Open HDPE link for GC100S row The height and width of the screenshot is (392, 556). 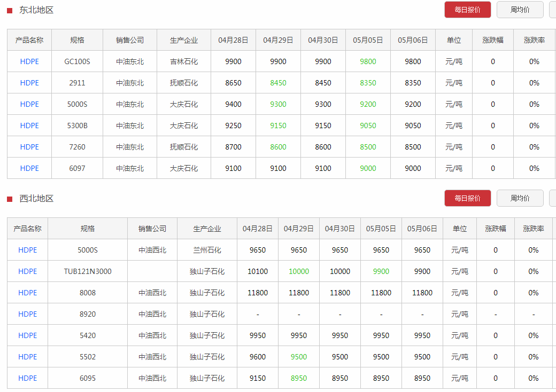coord(29,61)
